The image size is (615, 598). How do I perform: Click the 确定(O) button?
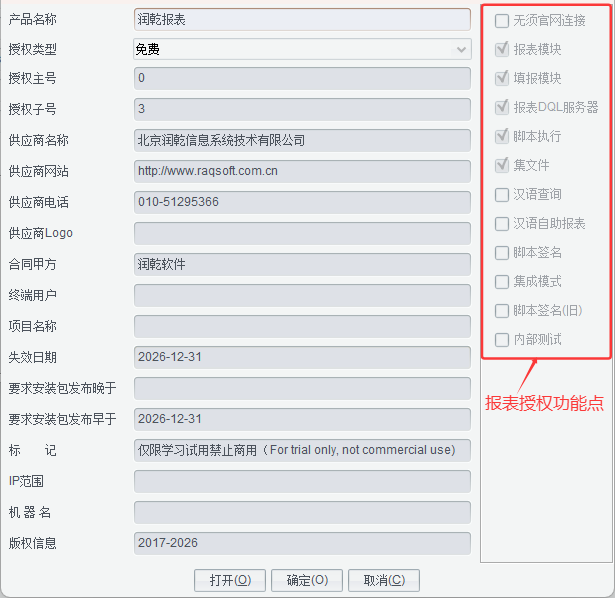pos(306,580)
